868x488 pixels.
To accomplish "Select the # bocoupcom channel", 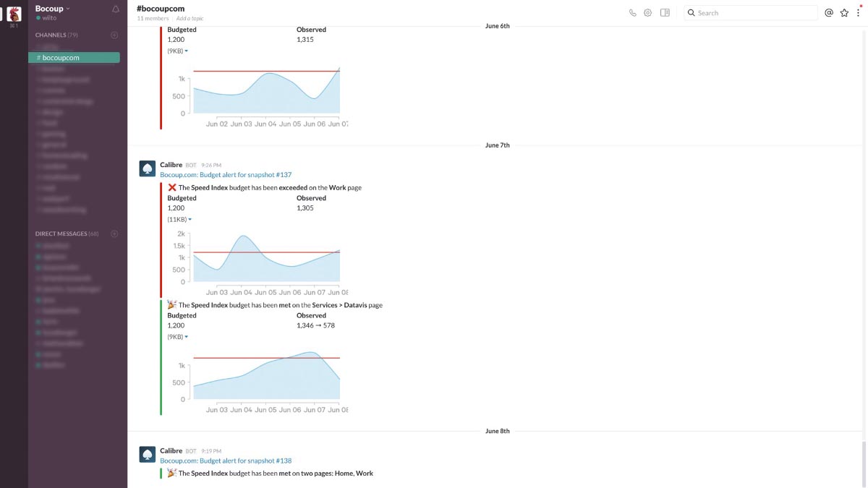I will coord(74,58).
